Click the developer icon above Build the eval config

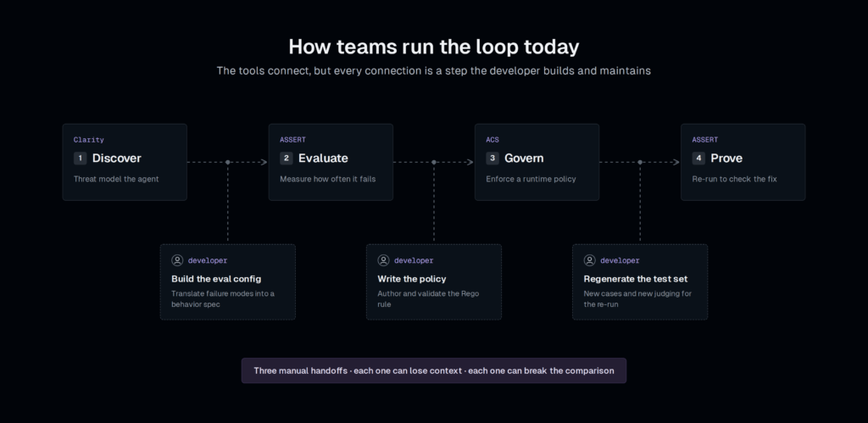pos(177,260)
